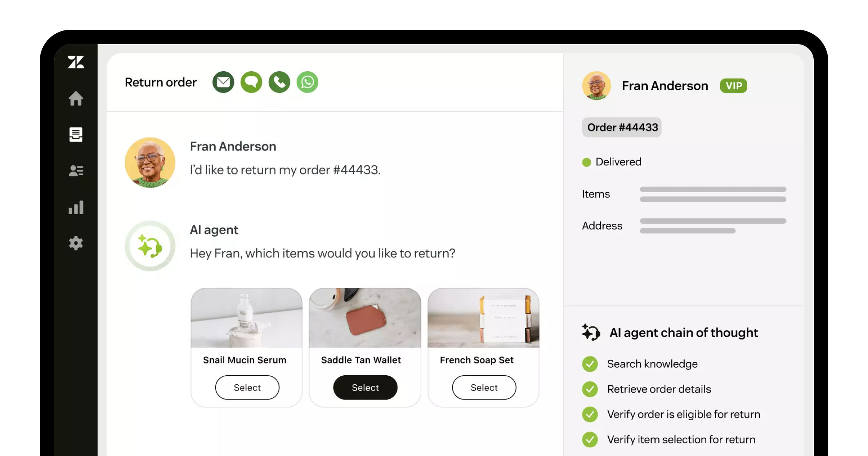Click Fran Anderson's avatar in profile panel

(597, 86)
